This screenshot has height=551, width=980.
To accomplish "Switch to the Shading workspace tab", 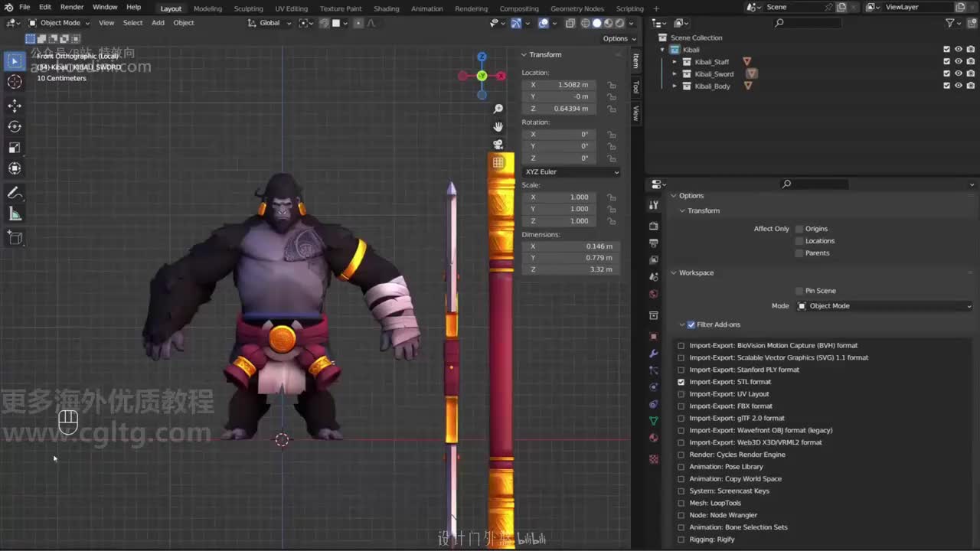I will [386, 8].
